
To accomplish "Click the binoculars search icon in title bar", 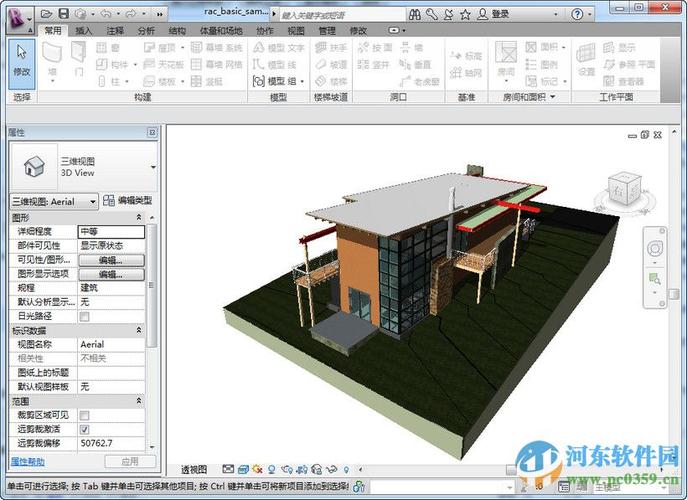I will coord(414,14).
